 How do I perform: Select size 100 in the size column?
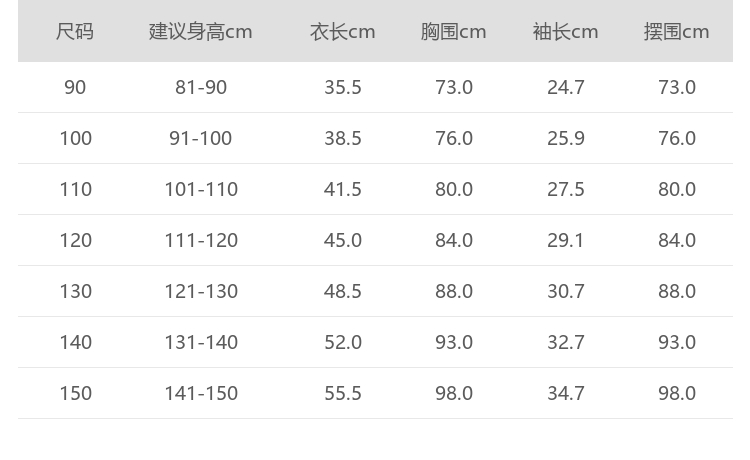tap(75, 138)
